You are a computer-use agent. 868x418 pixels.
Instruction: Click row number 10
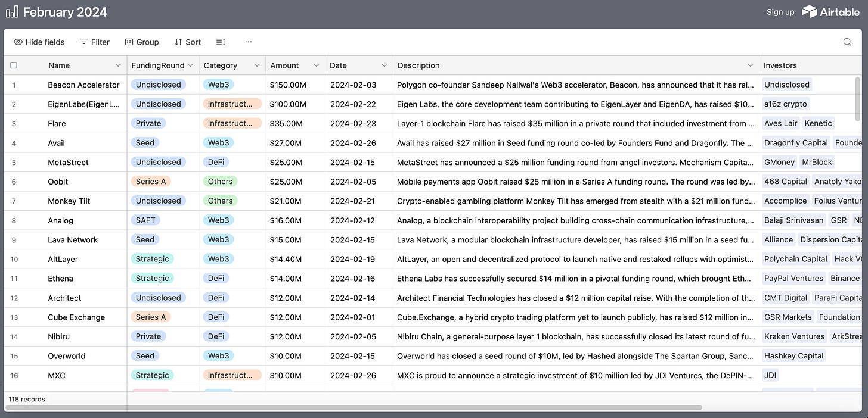tap(14, 259)
